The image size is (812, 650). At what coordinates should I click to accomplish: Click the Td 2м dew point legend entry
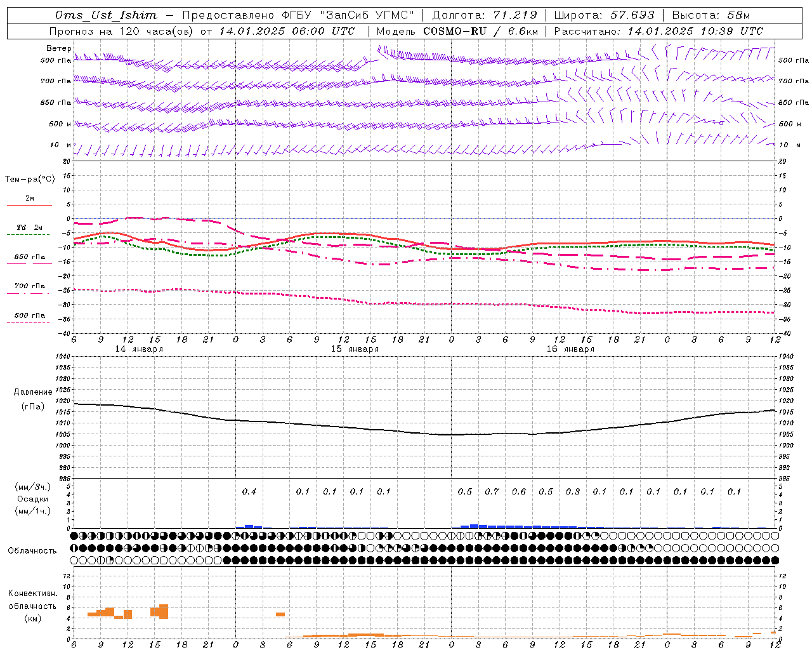30,227
